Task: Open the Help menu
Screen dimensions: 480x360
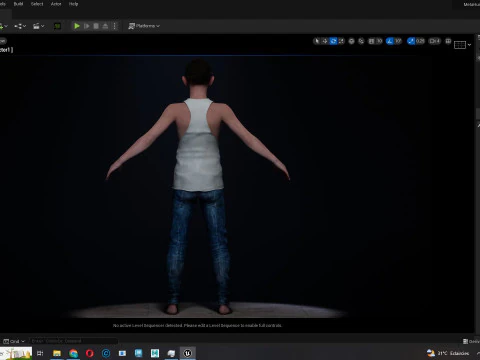Action: 73,4
